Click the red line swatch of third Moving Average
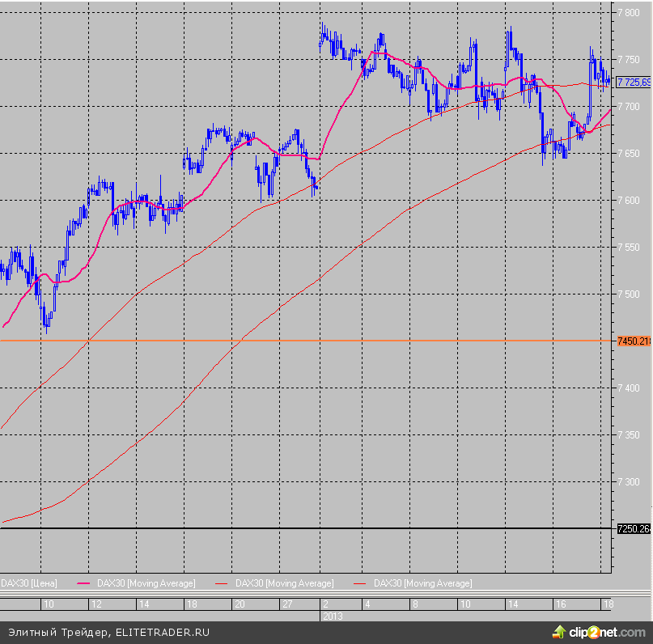Image resolution: width=653 pixels, height=644 pixels. click(x=361, y=583)
